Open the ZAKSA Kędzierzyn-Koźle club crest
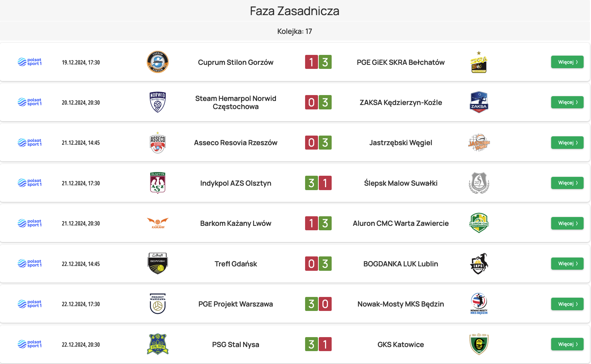This screenshot has width=591, height=364. tap(479, 102)
